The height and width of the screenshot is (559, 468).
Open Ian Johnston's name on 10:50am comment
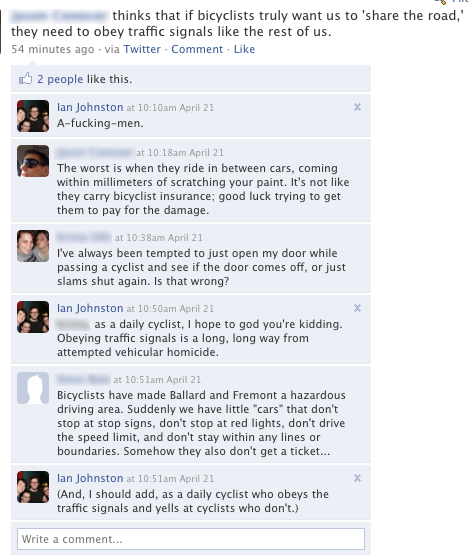click(x=90, y=308)
